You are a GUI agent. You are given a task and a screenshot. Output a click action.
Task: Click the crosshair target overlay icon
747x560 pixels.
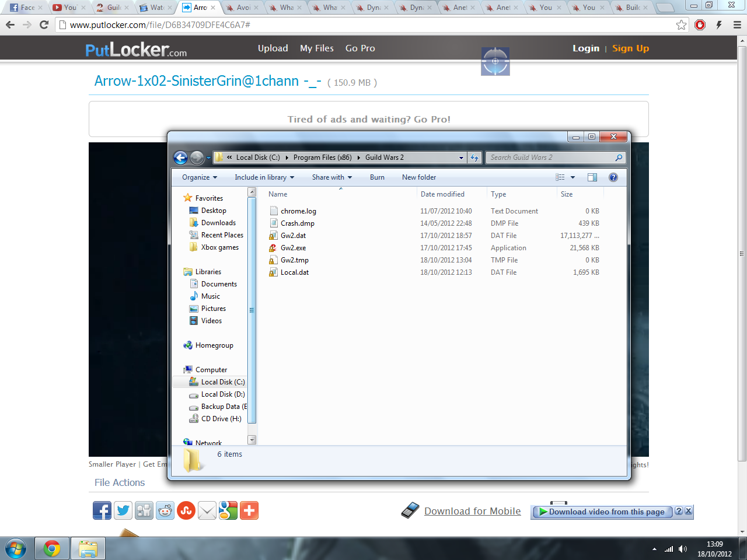click(x=495, y=61)
